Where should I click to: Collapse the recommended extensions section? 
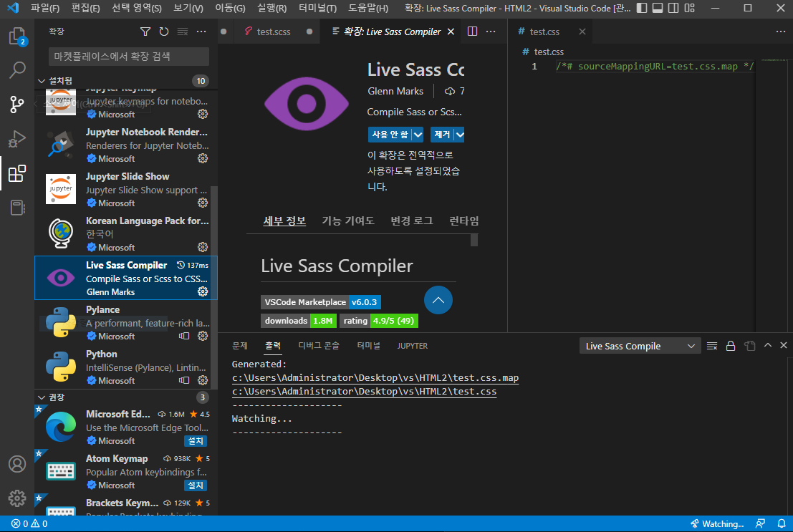point(42,397)
